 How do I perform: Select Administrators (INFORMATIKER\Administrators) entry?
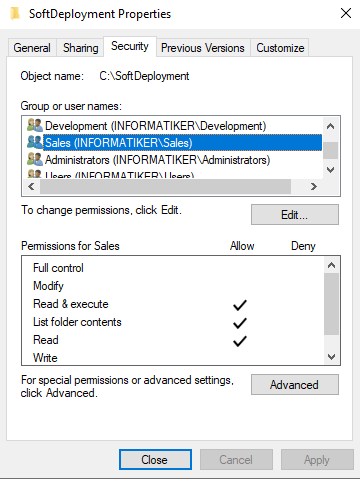point(157,160)
